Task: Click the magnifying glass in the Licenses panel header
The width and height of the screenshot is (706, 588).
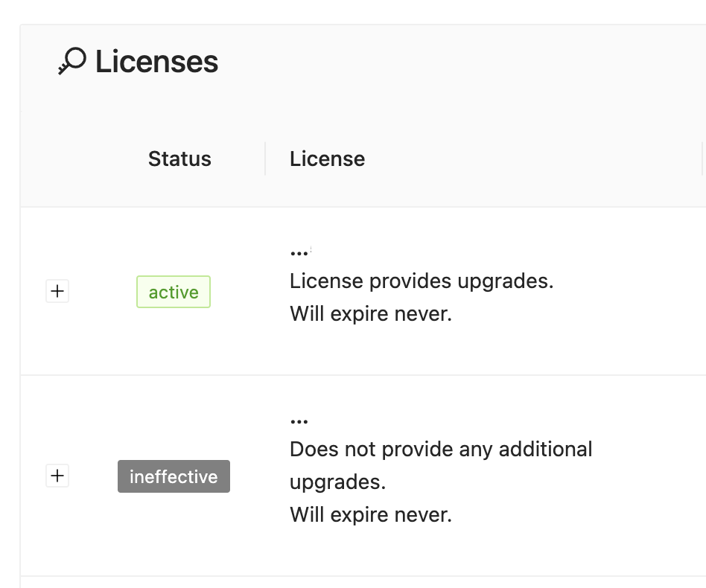Action: [x=71, y=61]
